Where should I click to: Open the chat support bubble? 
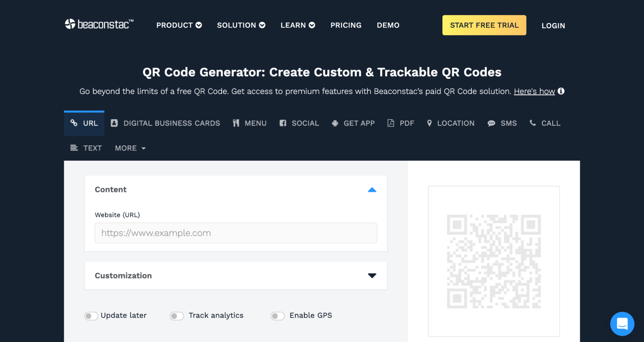point(622,324)
